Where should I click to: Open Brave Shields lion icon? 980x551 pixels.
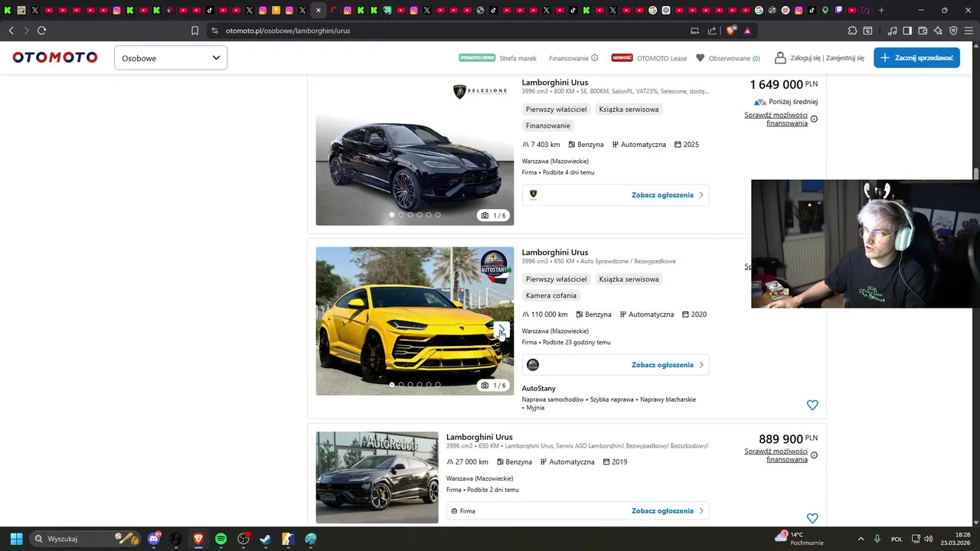[x=730, y=31]
